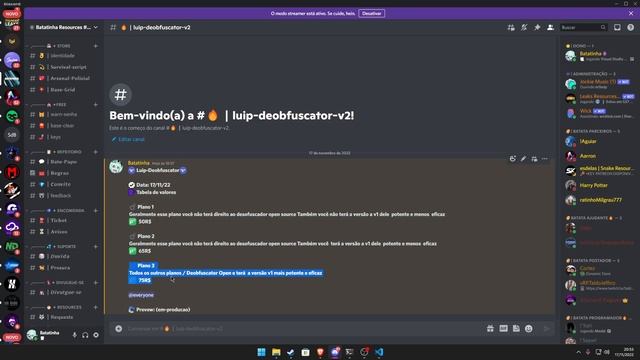Click Editar canal link

(128, 139)
